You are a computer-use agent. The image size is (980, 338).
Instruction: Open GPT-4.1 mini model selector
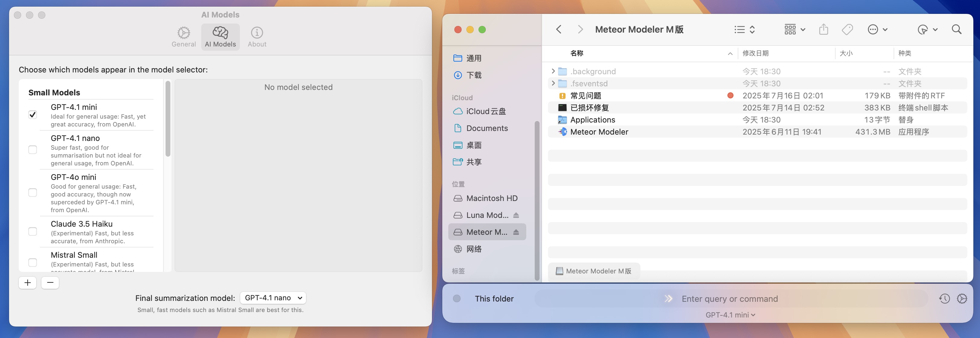click(x=730, y=315)
